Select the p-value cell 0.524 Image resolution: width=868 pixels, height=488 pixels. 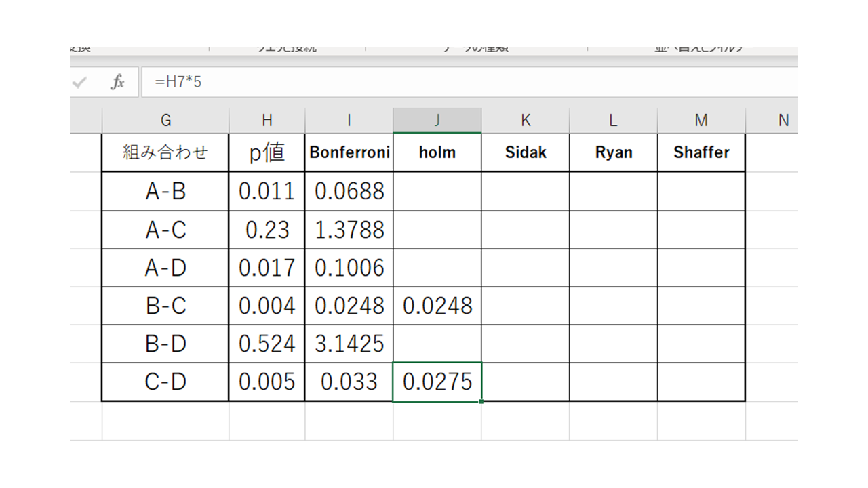coord(267,344)
